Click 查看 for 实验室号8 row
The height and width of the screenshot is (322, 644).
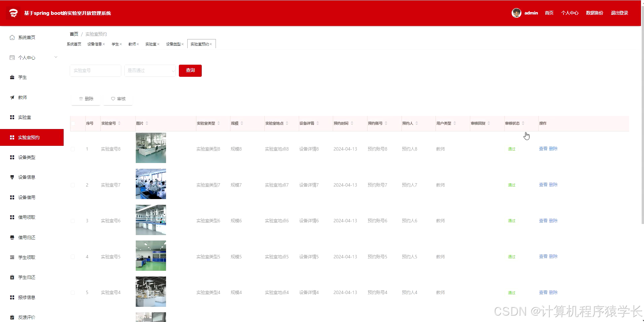tap(543, 149)
